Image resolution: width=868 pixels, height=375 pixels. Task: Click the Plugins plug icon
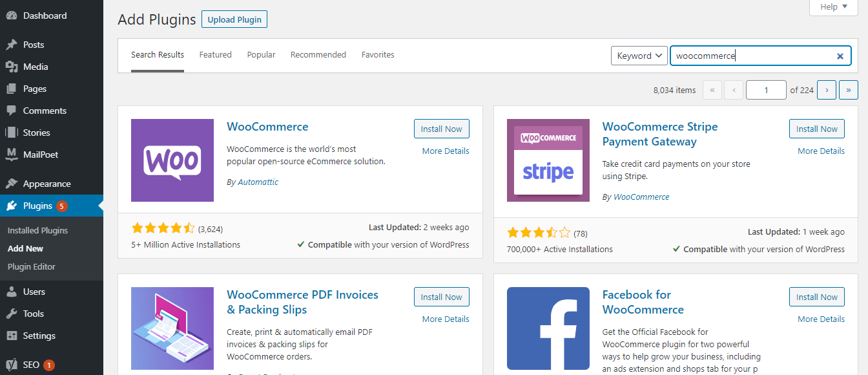12,206
